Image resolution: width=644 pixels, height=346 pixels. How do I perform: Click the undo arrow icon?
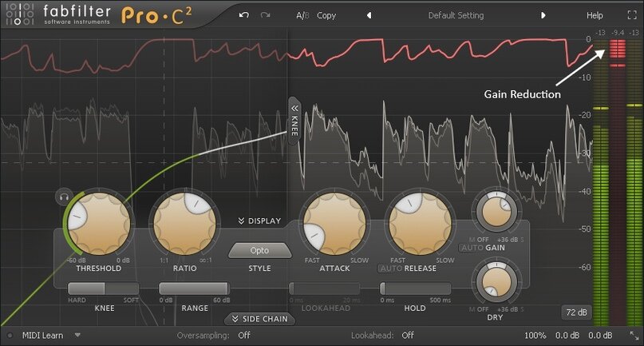(244, 15)
